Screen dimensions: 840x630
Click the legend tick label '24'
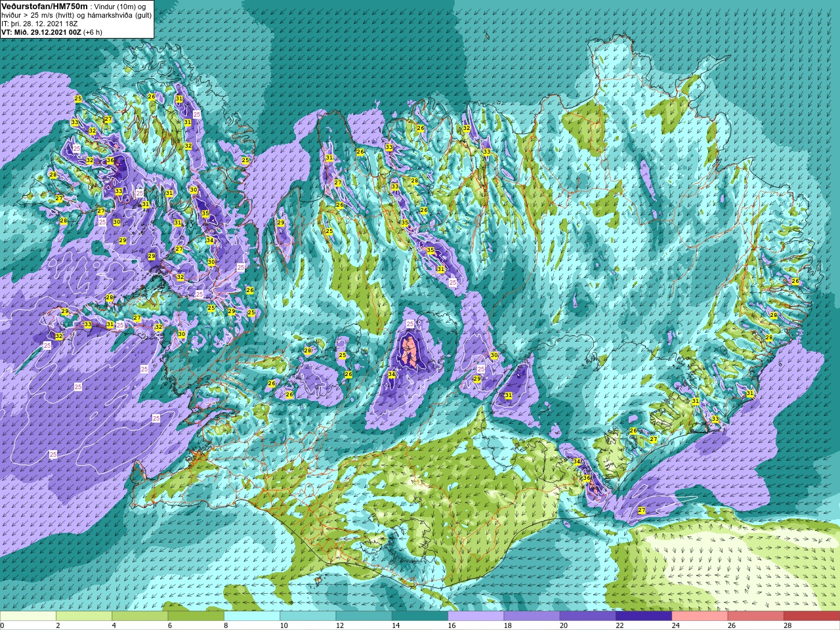coord(676,625)
